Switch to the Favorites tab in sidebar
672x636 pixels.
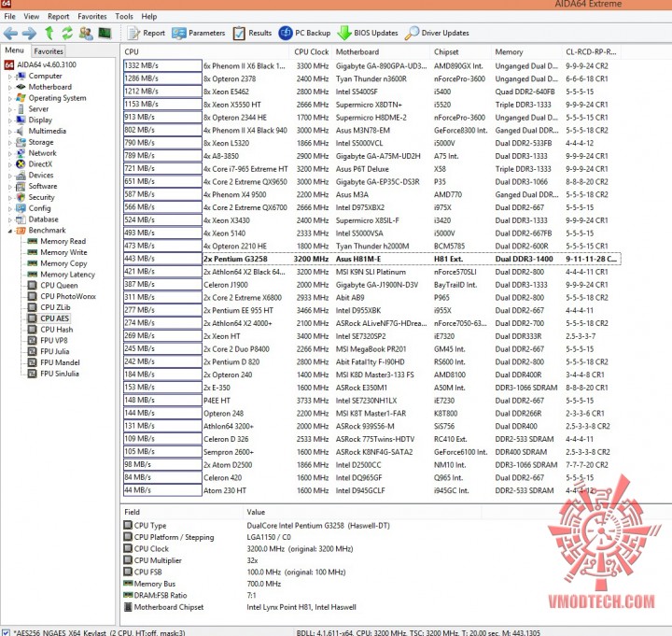click(49, 51)
